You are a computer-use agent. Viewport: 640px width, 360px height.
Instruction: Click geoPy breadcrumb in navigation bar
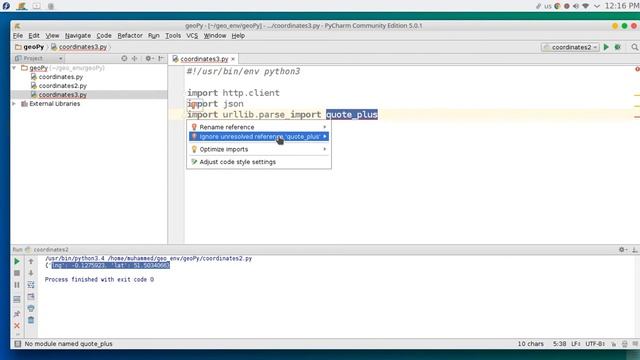[30, 47]
